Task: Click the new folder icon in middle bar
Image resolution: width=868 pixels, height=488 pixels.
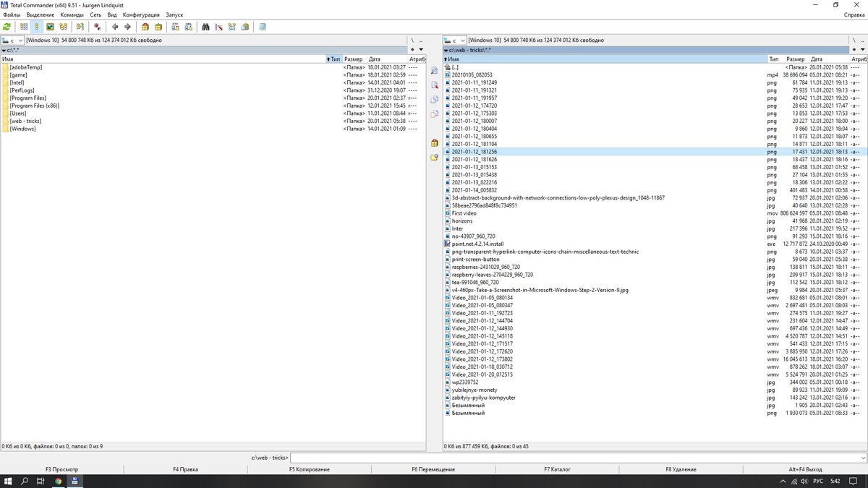Action: coord(434,157)
